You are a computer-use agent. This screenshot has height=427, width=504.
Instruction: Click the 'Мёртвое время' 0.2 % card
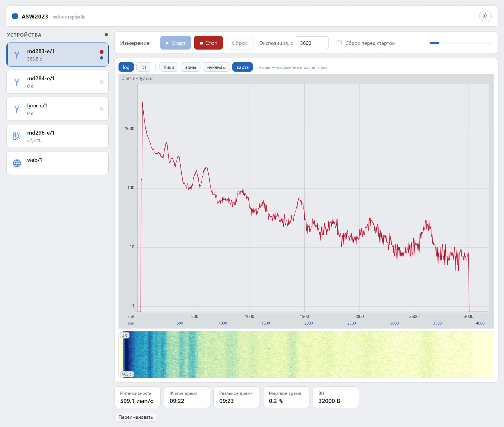click(x=286, y=397)
